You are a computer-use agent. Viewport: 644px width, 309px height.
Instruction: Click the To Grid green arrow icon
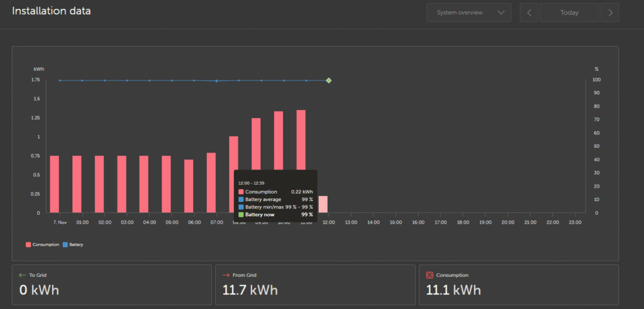(23, 275)
